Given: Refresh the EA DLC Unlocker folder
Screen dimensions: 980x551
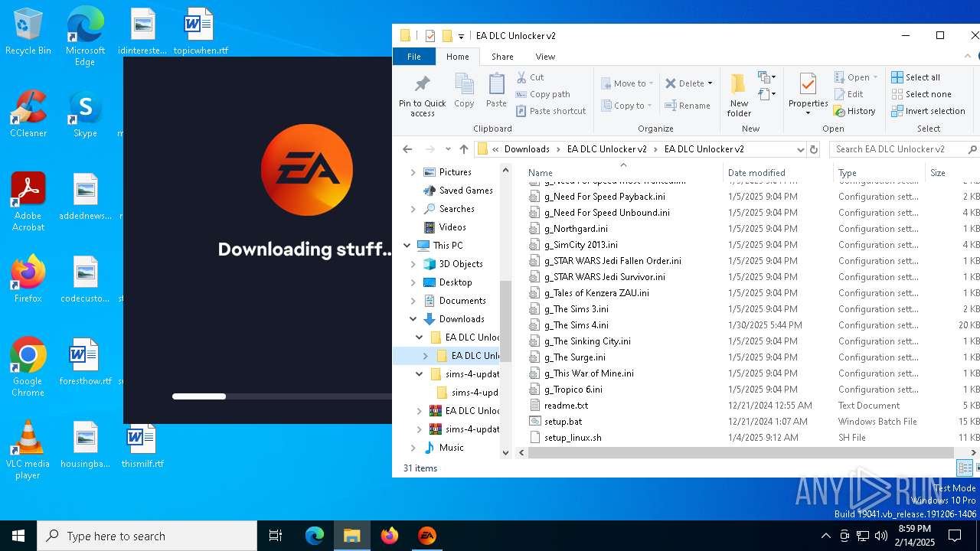Looking at the screenshot, I should click(x=814, y=149).
